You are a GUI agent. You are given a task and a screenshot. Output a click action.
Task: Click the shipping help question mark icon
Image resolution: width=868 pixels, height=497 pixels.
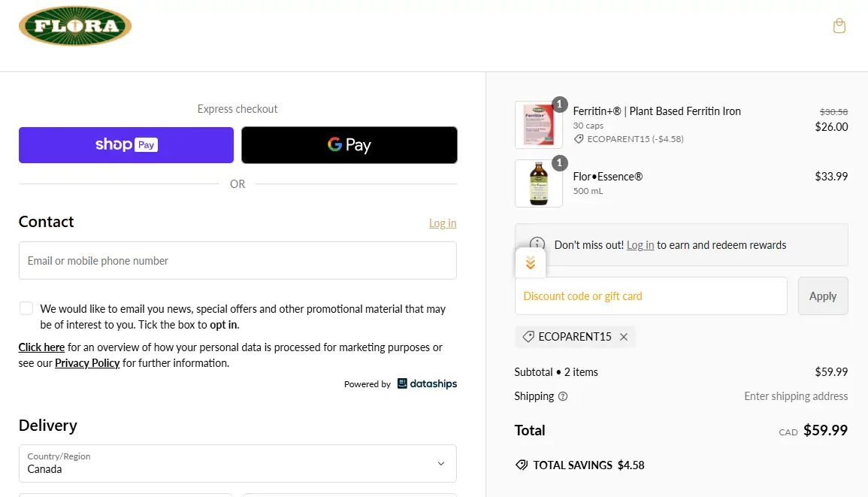coord(563,396)
